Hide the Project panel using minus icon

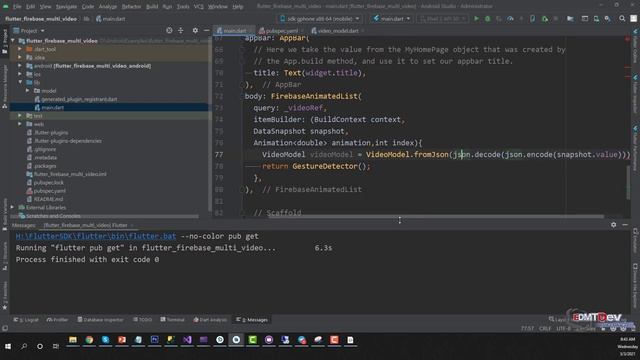pos(207,30)
